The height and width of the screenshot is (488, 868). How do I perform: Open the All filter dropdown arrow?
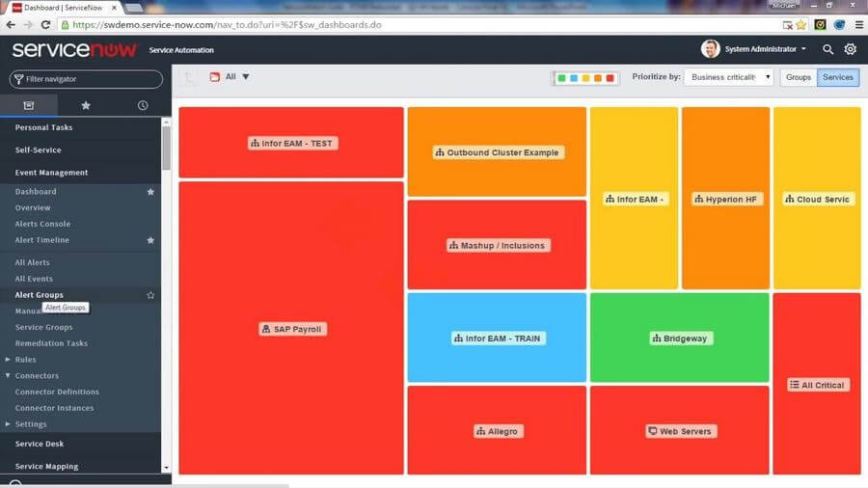point(245,77)
